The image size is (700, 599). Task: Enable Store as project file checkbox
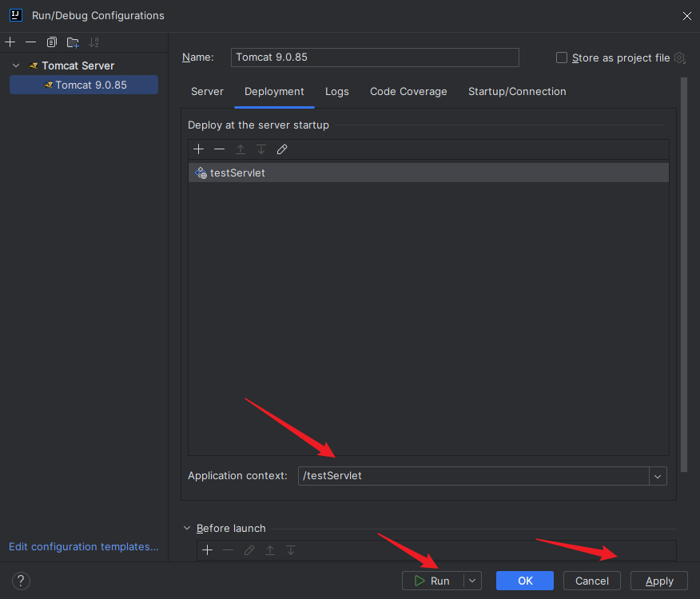(x=562, y=58)
